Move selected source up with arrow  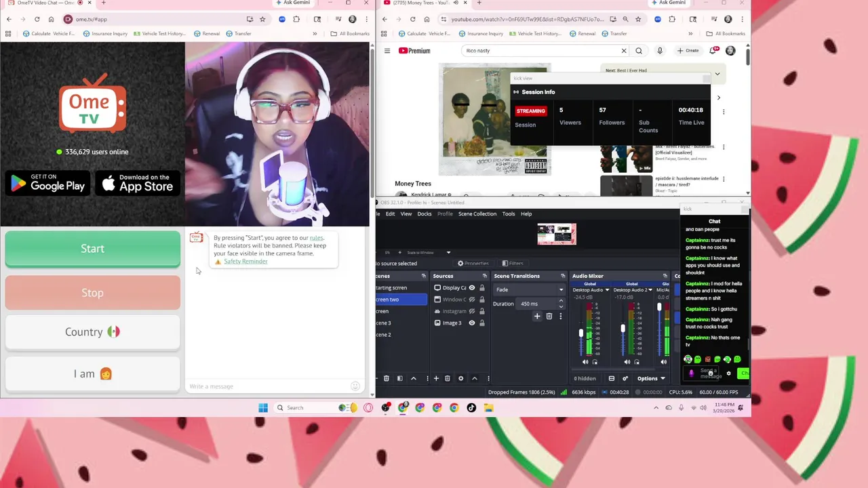click(475, 379)
